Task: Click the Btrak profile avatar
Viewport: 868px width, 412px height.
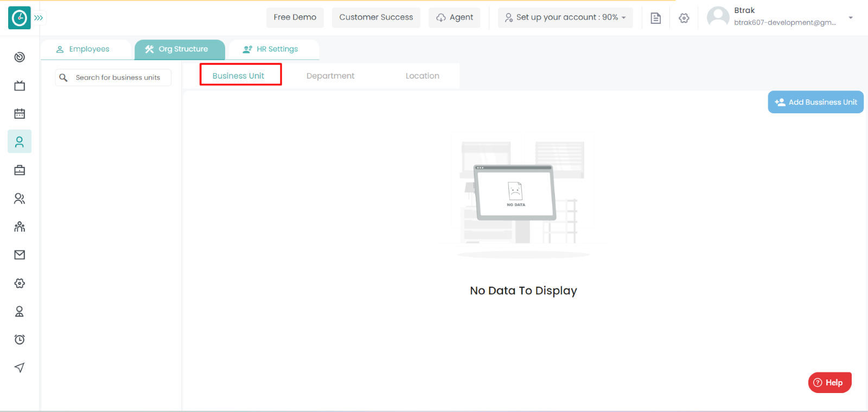Action: coord(718,17)
